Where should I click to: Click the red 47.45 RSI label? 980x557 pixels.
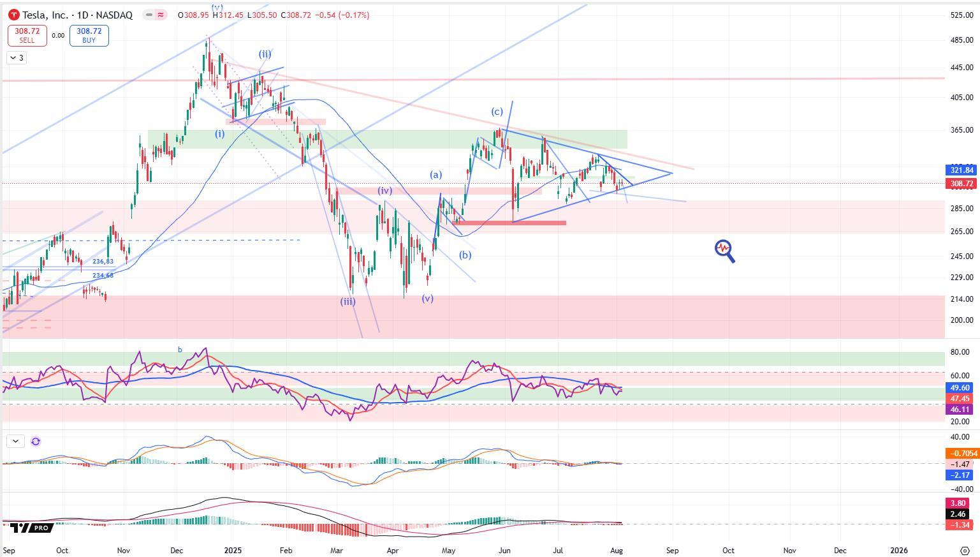pos(960,399)
